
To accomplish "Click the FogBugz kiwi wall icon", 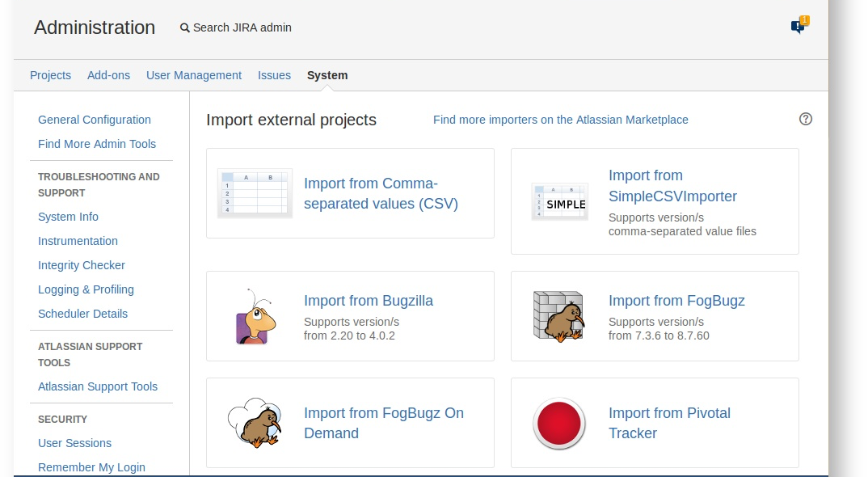I will click(559, 316).
